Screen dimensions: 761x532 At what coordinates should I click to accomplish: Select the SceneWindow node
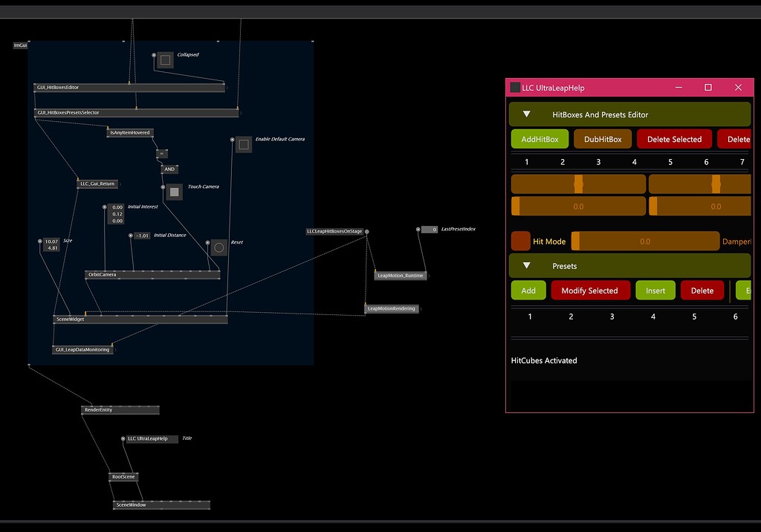(161, 505)
